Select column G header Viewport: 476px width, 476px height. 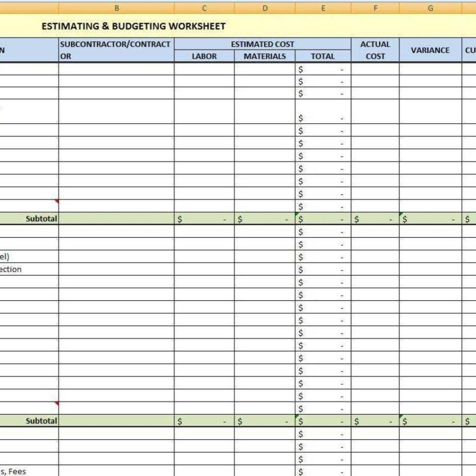(x=430, y=7)
